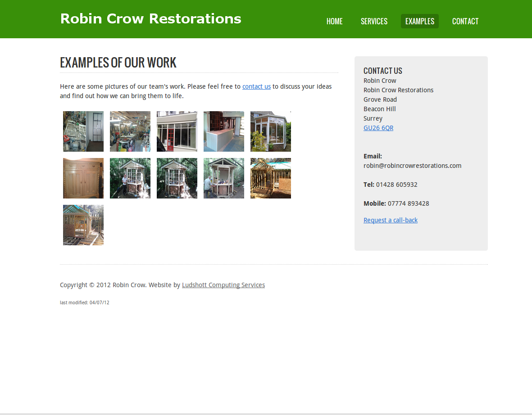Click the 'Email:' label in the sidebar

point(373,156)
